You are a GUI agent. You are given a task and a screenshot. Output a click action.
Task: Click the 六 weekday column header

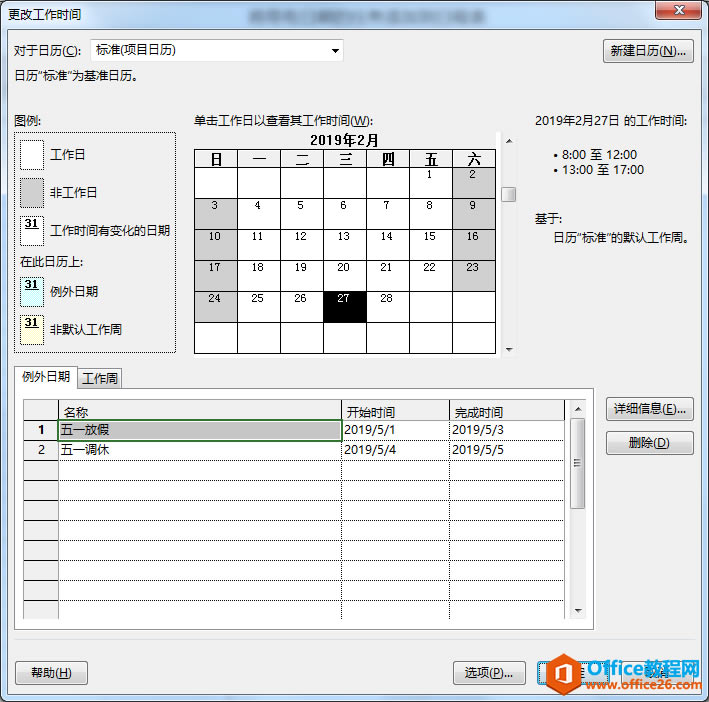click(x=473, y=159)
